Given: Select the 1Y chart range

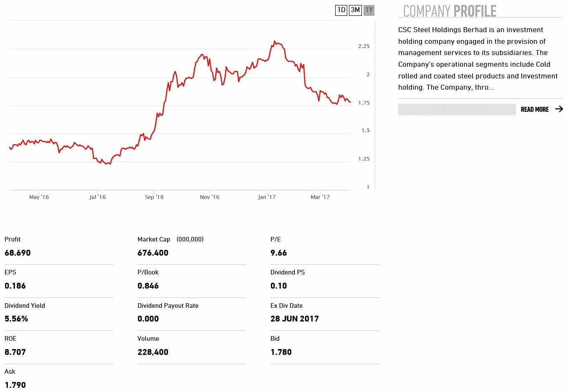Looking at the screenshot, I should [369, 10].
